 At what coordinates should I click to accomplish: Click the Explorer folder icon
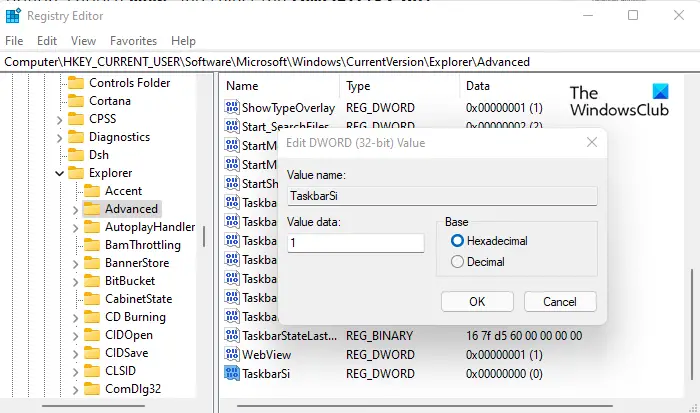[76, 173]
